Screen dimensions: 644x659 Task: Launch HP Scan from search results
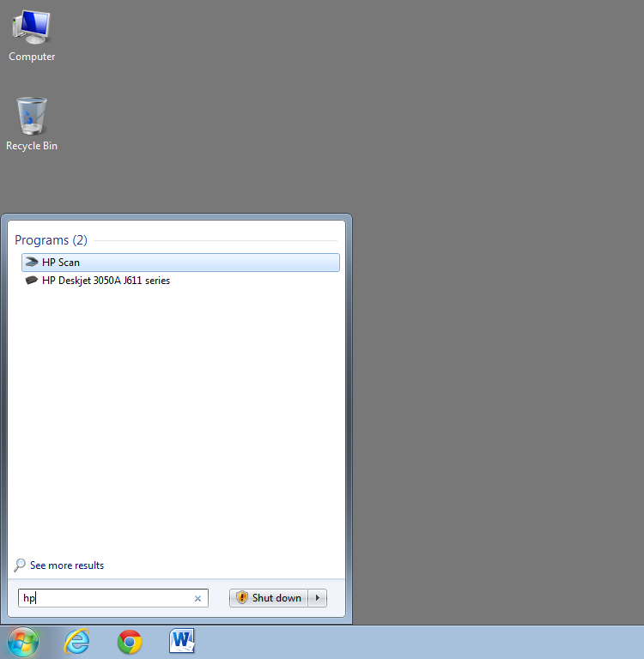point(180,263)
